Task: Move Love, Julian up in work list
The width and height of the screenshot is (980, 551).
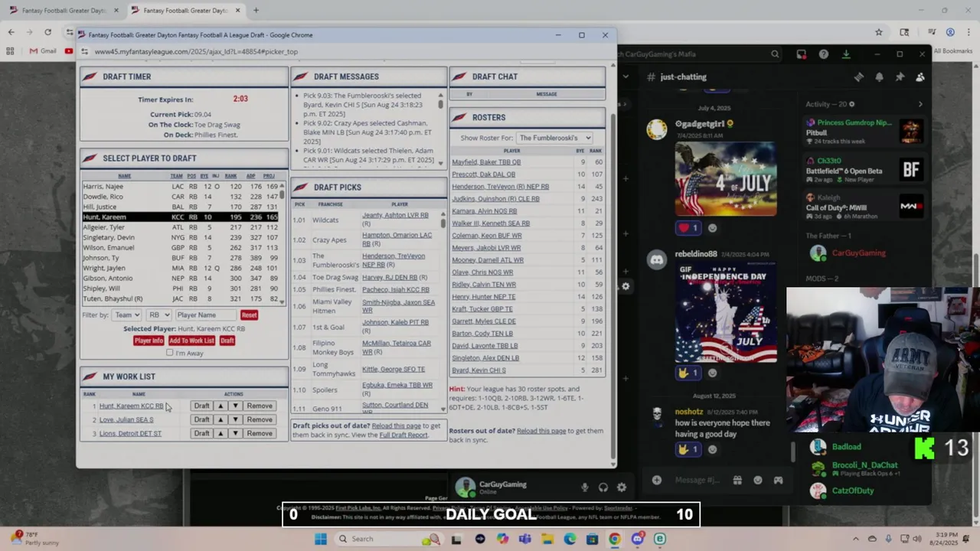Action: (x=220, y=419)
